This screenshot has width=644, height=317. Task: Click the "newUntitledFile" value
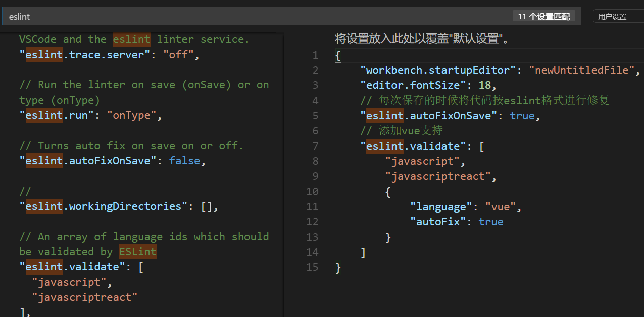point(581,70)
